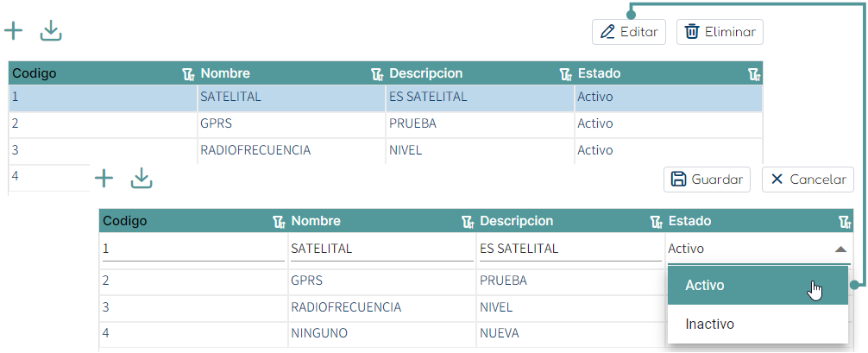Click the plus add icon above lower table
This screenshot has width=868, height=353.
pyautogui.click(x=104, y=179)
